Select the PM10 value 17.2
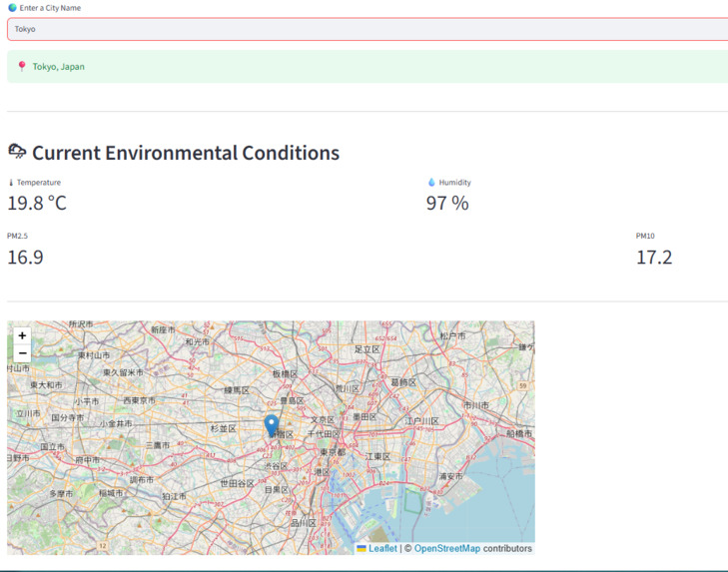The image size is (728, 572). [x=654, y=258]
